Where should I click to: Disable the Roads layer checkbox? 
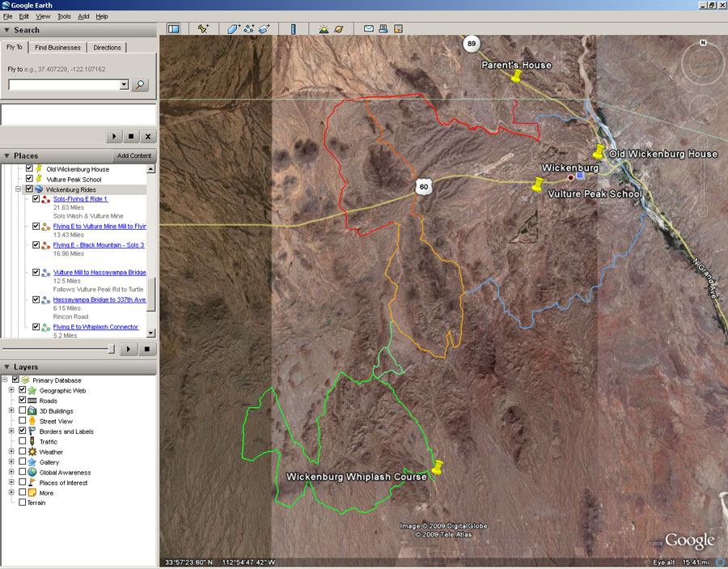(x=22, y=400)
